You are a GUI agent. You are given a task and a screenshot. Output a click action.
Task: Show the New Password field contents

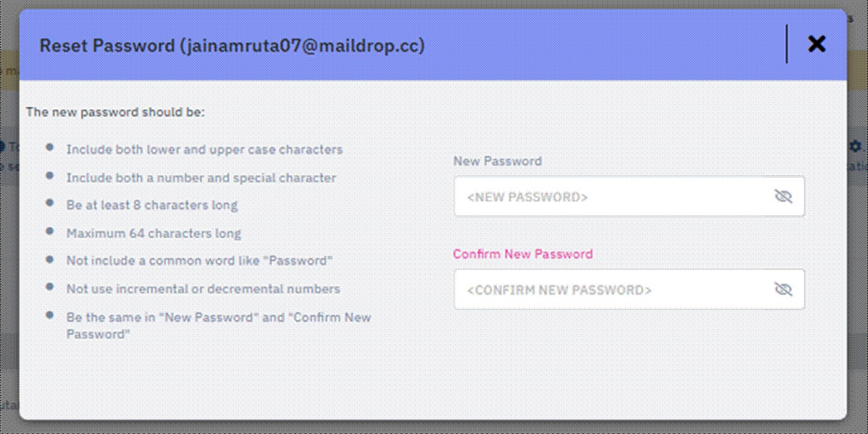[783, 197]
